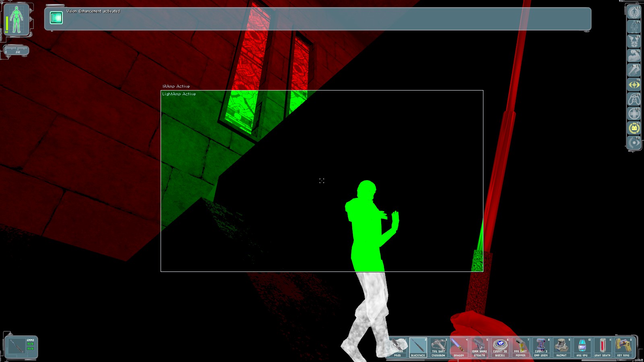The height and width of the screenshot is (362, 644).
Task: Select the Hazmat suit item
Action: pyautogui.click(x=561, y=348)
